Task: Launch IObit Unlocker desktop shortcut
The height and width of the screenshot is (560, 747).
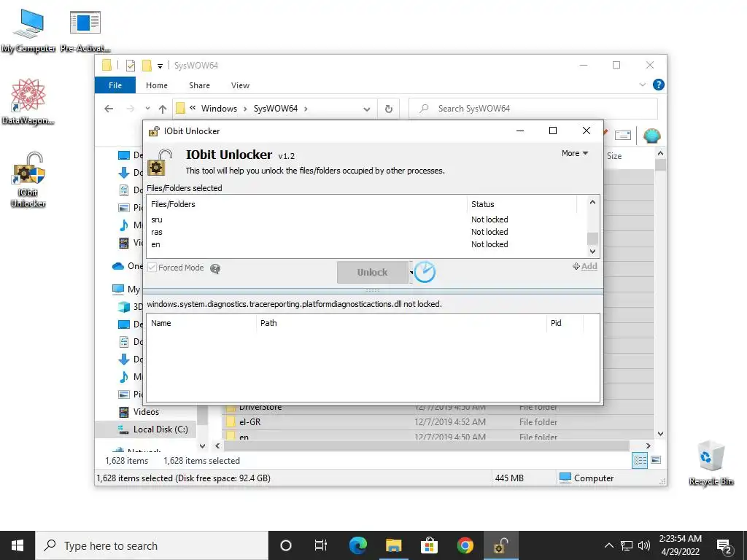Action: click(28, 179)
